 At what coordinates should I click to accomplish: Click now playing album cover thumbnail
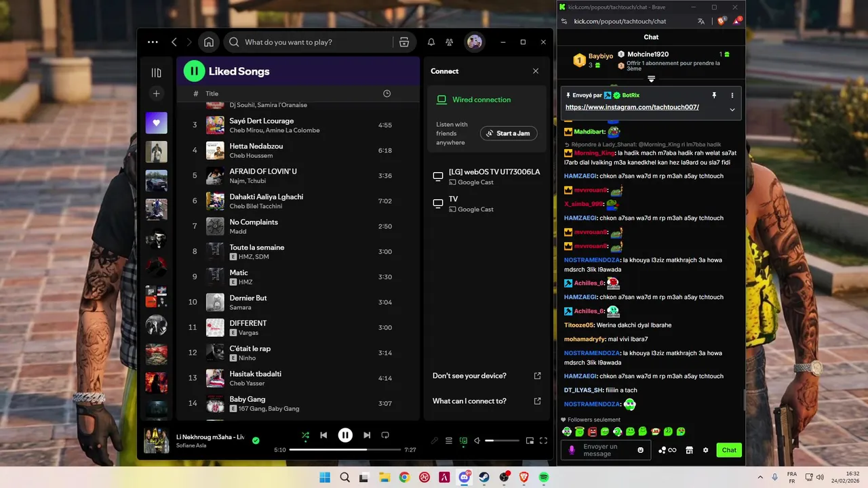157,441
